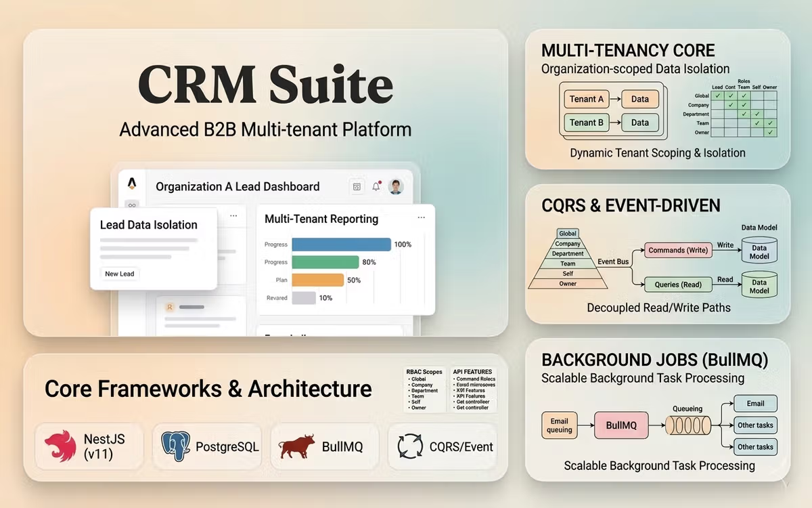Click the green 80% Progress bar
812x508 pixels.
pyautogui.click(x=324, y=261)
